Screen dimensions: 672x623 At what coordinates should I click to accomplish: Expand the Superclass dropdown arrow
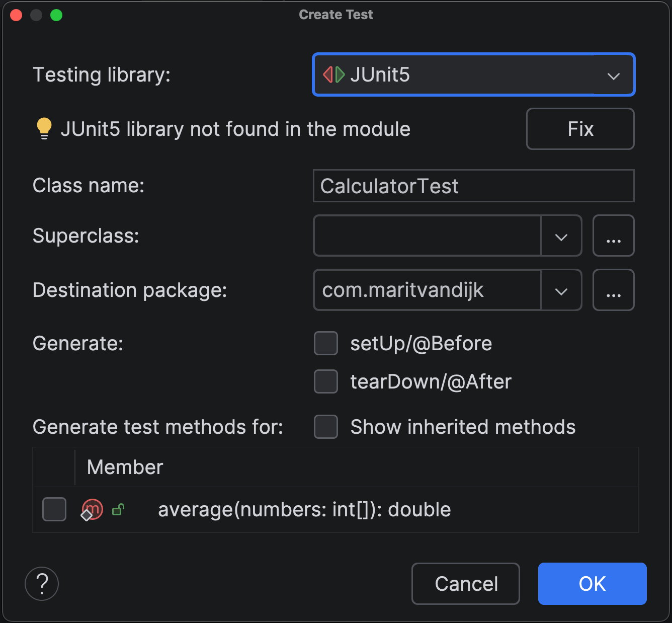point(561,237)
